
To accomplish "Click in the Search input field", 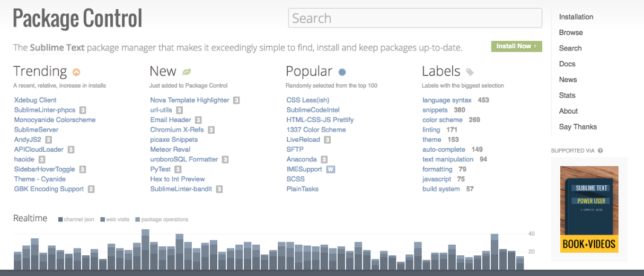I will point(414,18).
